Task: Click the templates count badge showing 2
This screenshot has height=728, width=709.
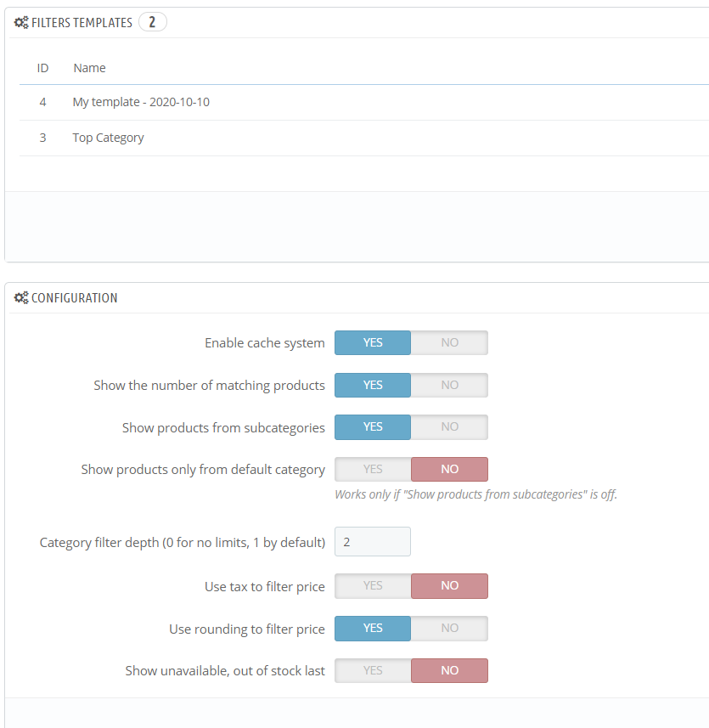Action: tap(152, 23)
